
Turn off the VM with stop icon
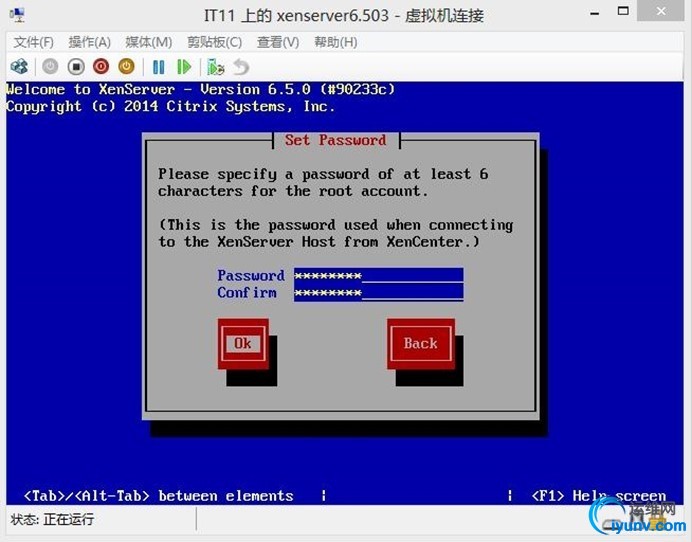click(x=76, y=67)
